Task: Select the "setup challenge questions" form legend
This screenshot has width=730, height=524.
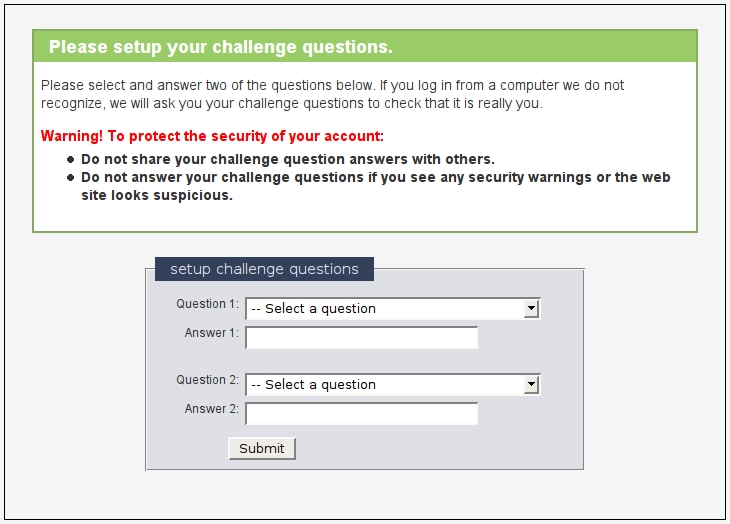Action: (264, 269)
